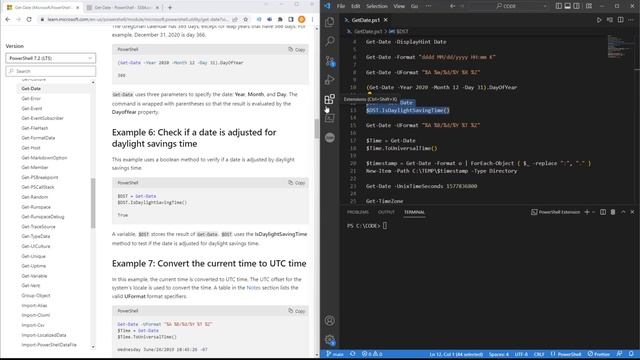Go back in VS Code navigation

453,6
